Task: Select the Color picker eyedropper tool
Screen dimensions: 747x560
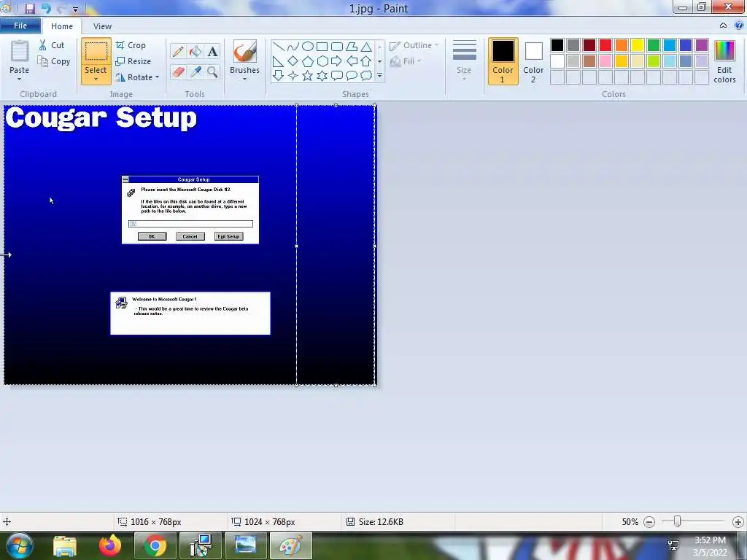Action: [x=196, y=72]
